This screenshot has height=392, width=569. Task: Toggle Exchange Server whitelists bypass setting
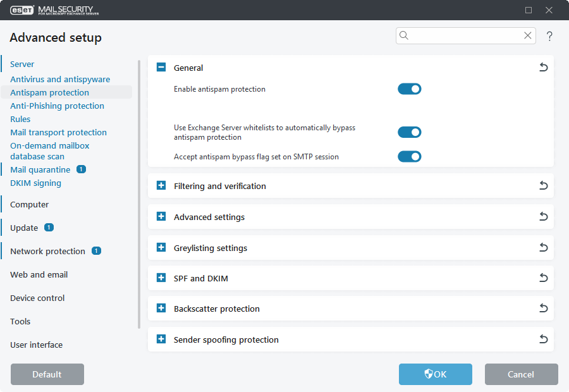click(409, 132)
